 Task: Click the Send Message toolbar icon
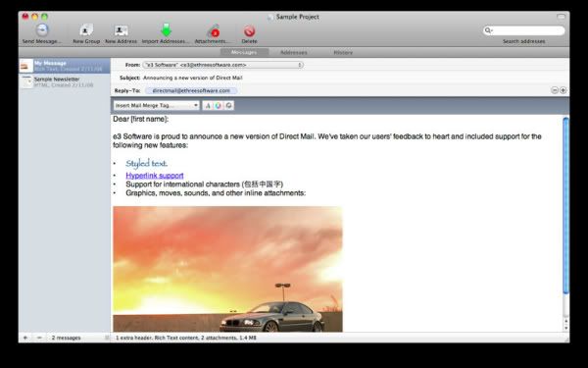point(42,30)
